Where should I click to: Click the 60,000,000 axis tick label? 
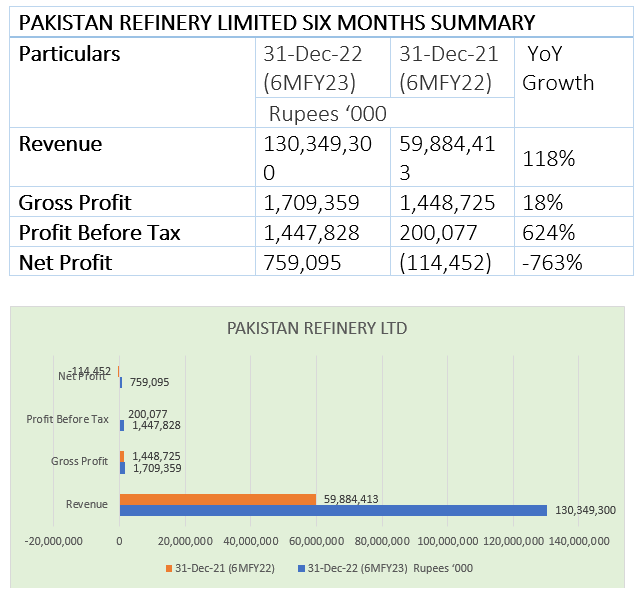[316, 541]
